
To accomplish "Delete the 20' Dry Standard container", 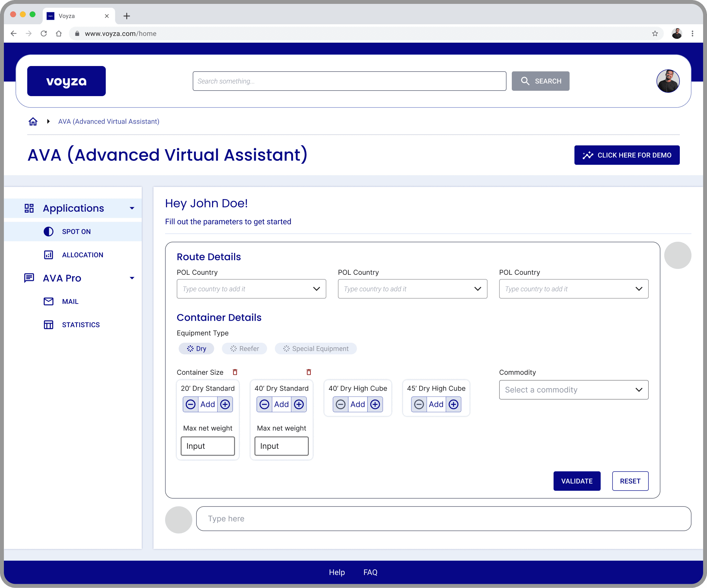I will pyautogui.click(x=235, y=372).
